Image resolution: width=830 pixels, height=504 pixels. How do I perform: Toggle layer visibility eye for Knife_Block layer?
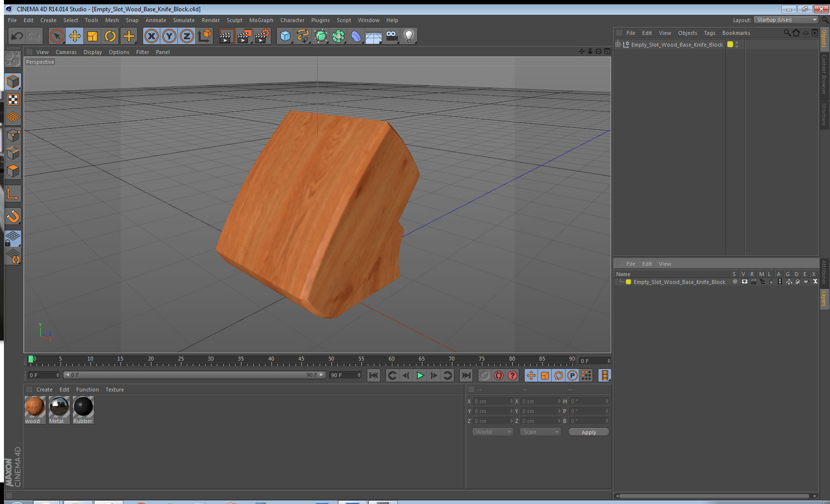point(744,282)
